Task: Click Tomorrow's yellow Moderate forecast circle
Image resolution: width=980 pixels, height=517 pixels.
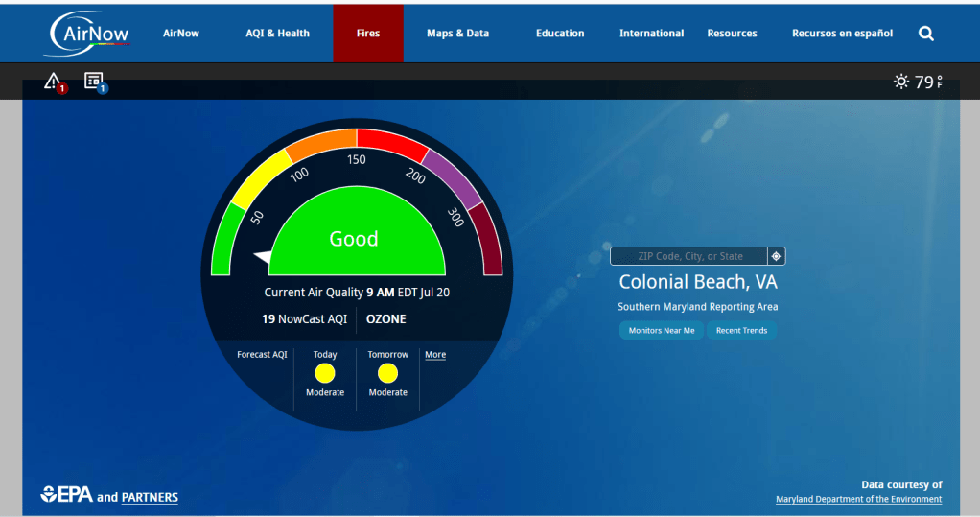Action: [x=387, y=373]
